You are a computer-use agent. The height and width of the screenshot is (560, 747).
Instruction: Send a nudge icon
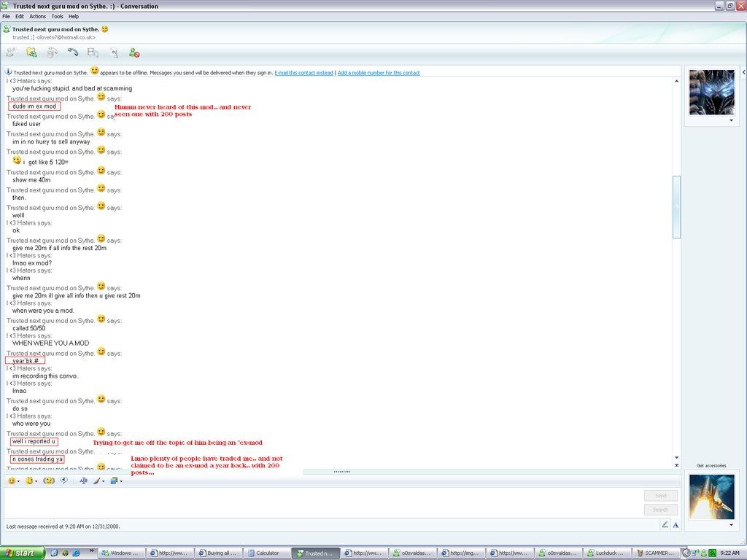[x=49, y=481]
